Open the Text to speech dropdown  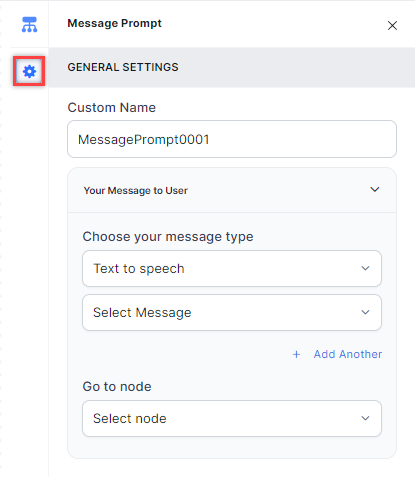232,269
